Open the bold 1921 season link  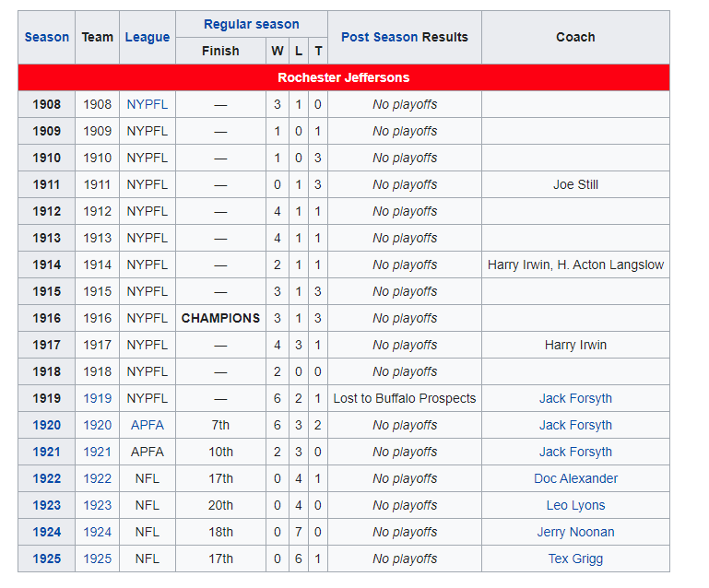[47, 452]
